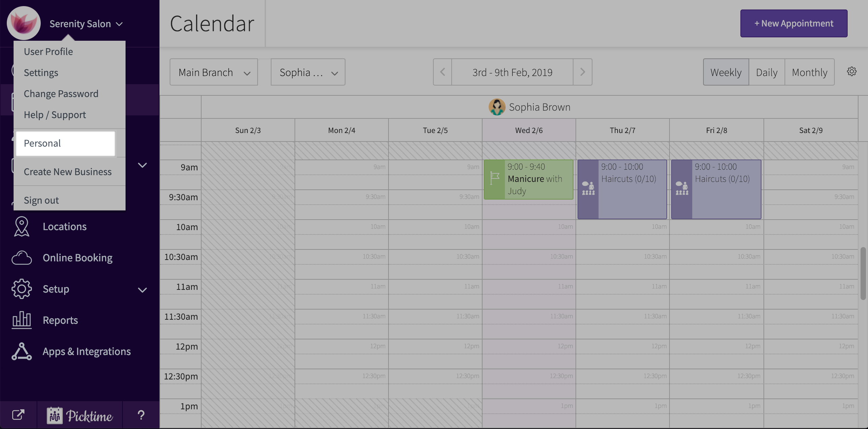Click the Apps & Integrations icon
868x429 pixels.
tap(22, 351)
